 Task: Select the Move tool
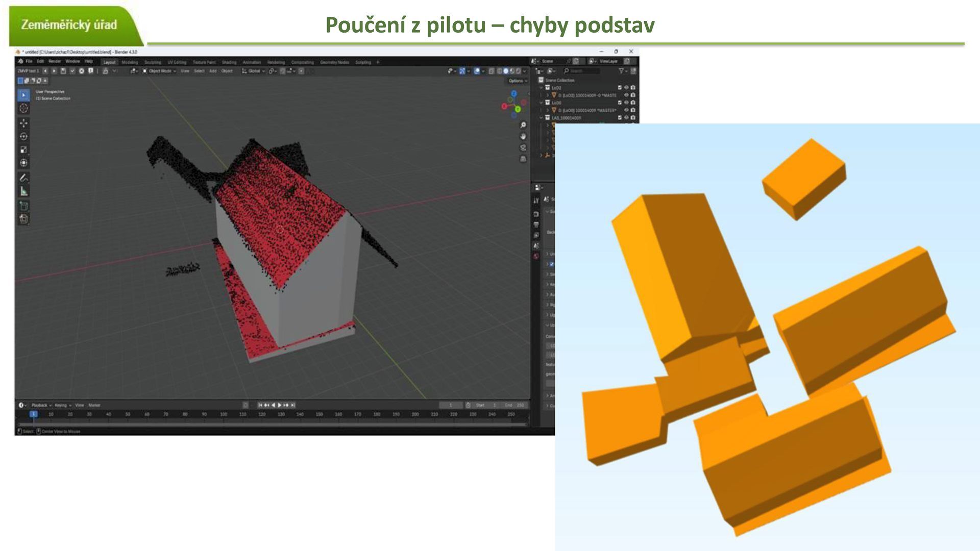(x=23, y=123)
